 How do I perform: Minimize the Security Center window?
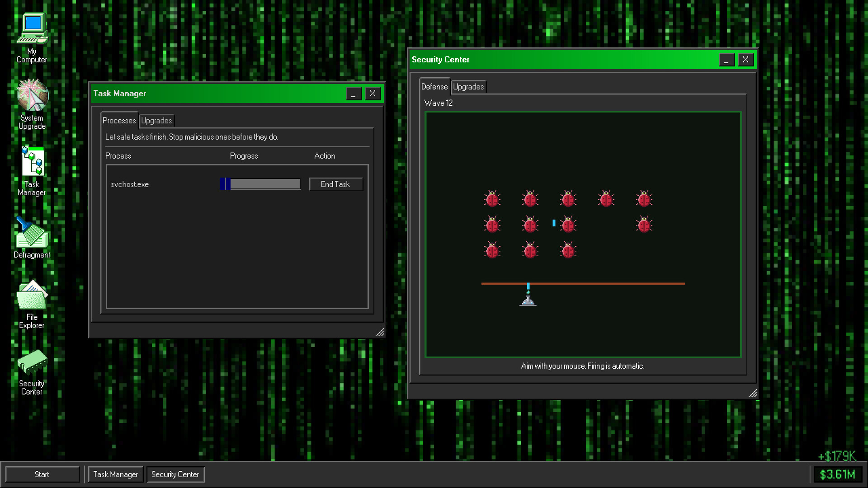click(x=726, y=60)
